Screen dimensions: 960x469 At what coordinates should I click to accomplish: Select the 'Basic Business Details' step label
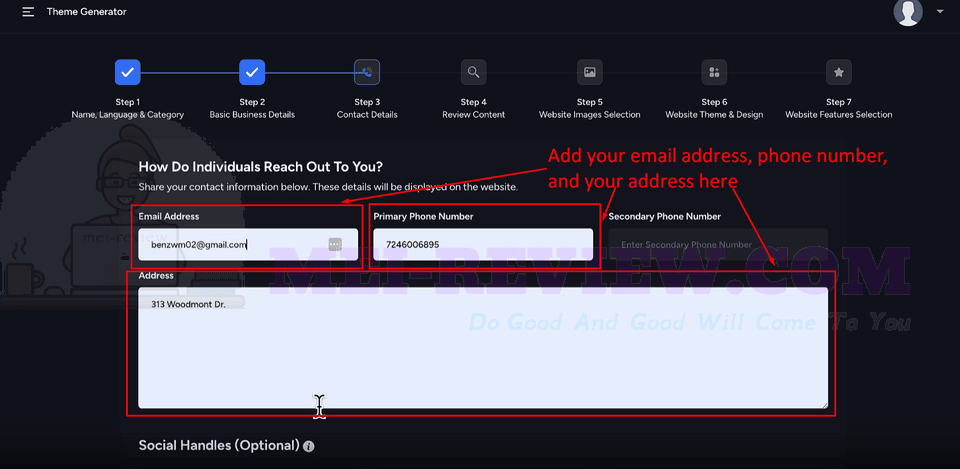tap(252, 114)
